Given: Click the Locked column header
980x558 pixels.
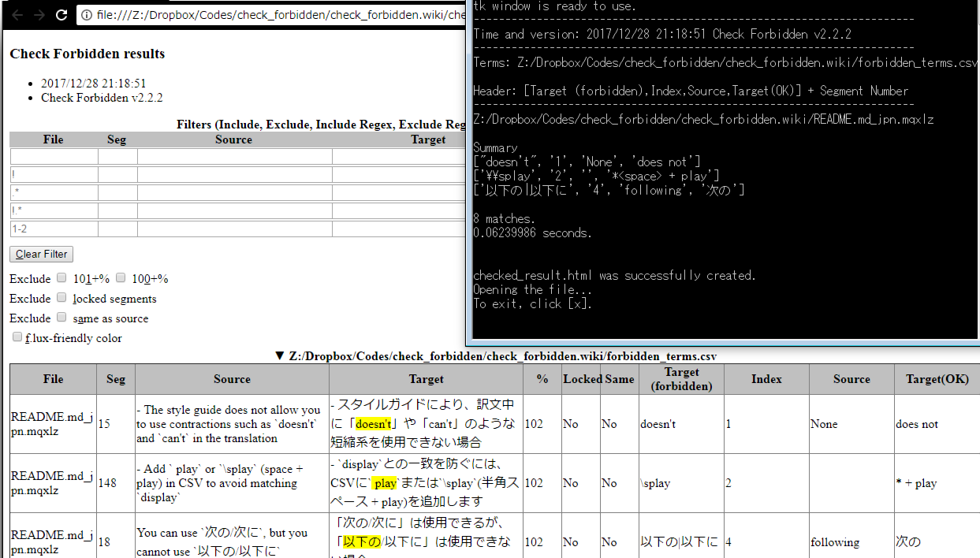Looking at the screenshot, I should coord(582,379).
